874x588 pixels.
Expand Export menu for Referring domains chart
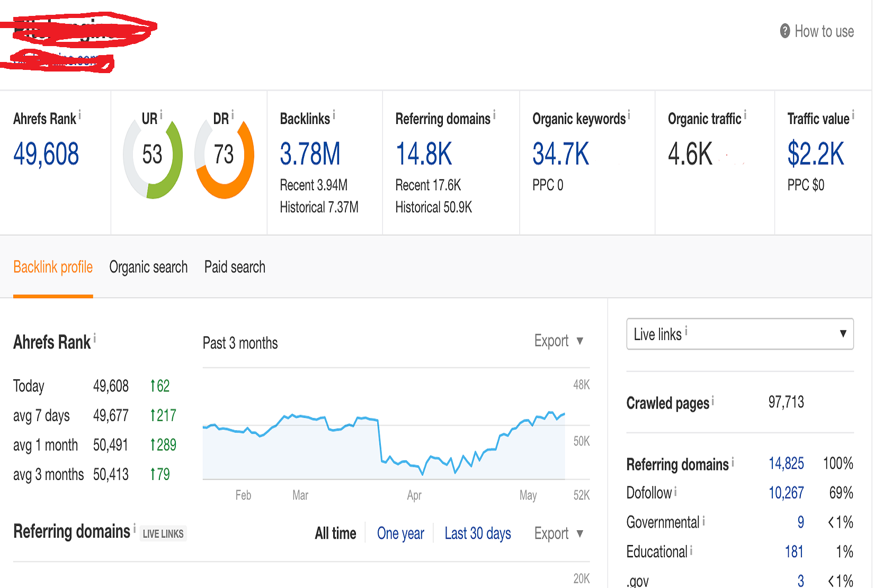[x=558, y=533]
